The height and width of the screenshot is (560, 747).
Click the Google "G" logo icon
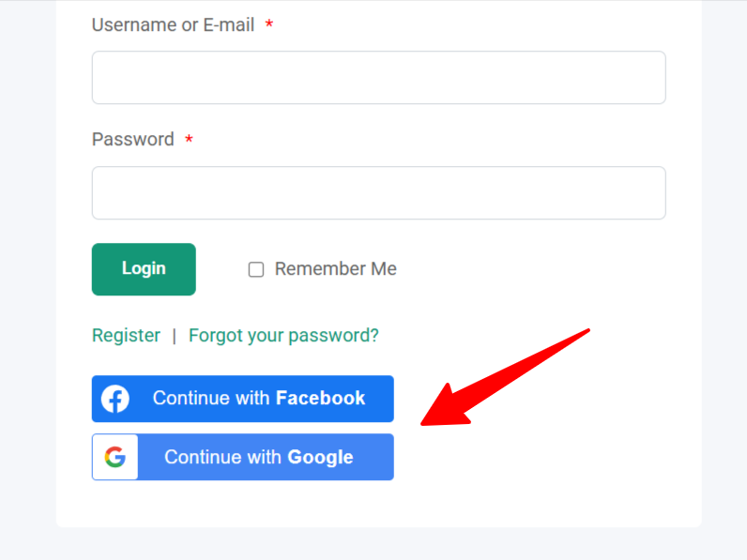coord(115,457)
